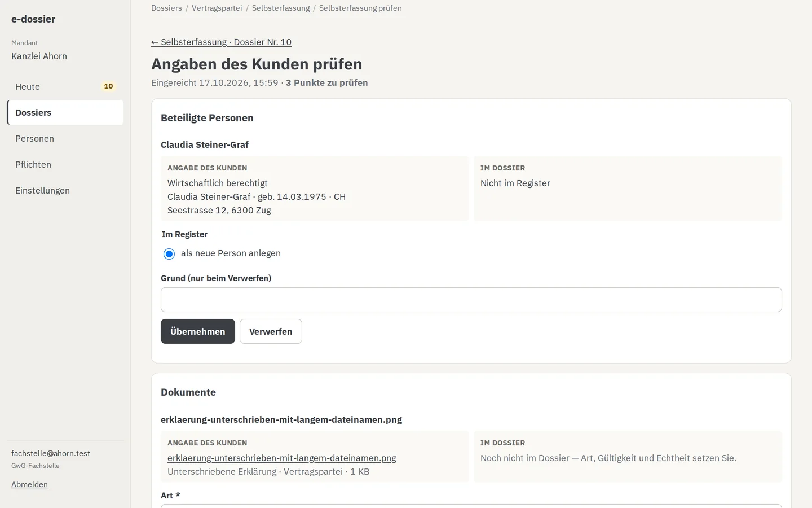Click the fachstelle@ahorn.test user email

[x=51, y=453]
